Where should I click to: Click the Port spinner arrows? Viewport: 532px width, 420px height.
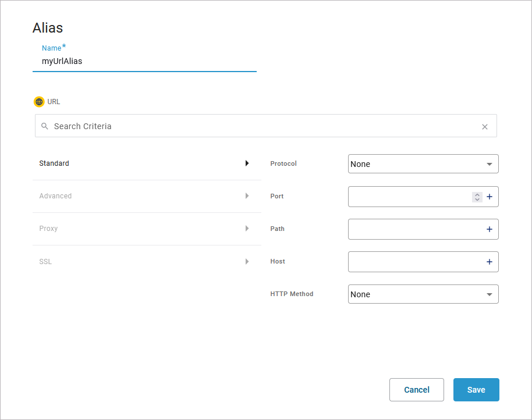(x=477, y=197)
